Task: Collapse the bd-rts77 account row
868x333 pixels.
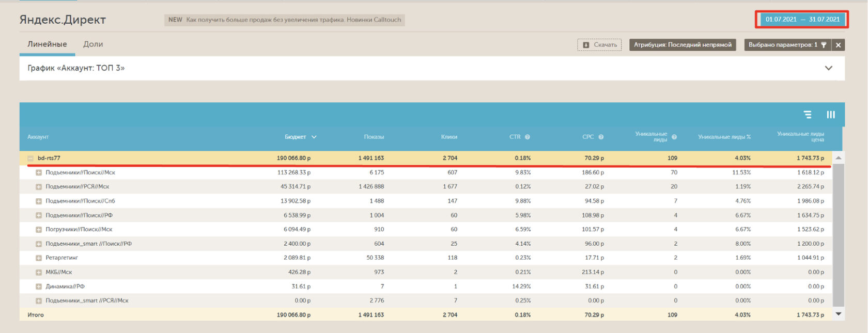Action: click(x=30, y=158)
